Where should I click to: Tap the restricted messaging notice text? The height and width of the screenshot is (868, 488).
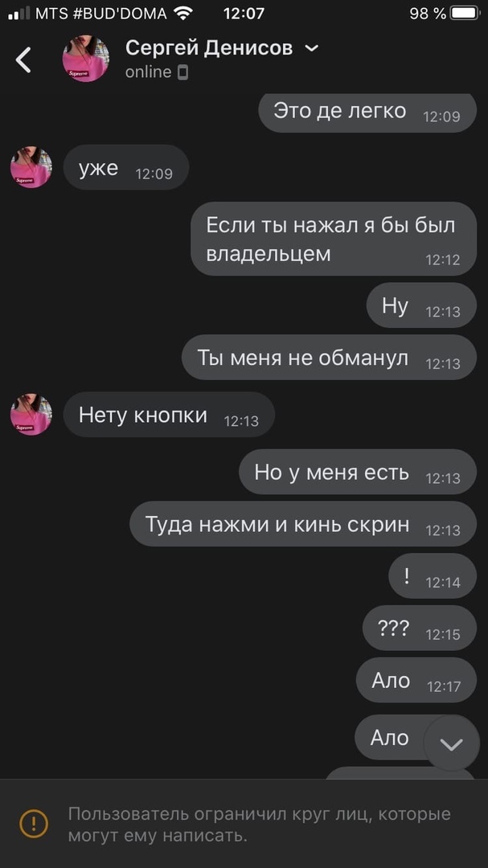[259, 825]
